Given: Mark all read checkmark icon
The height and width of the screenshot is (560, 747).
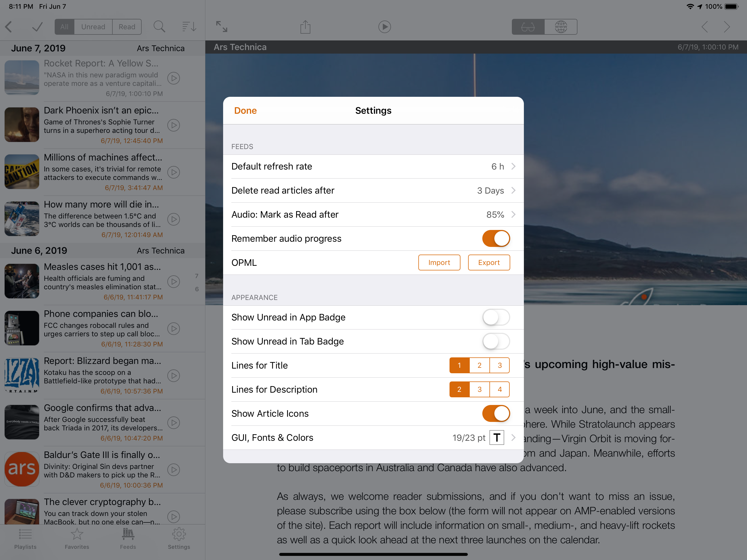Looking at the screenshot, I should pyautogui.click(x=37, y=27).
